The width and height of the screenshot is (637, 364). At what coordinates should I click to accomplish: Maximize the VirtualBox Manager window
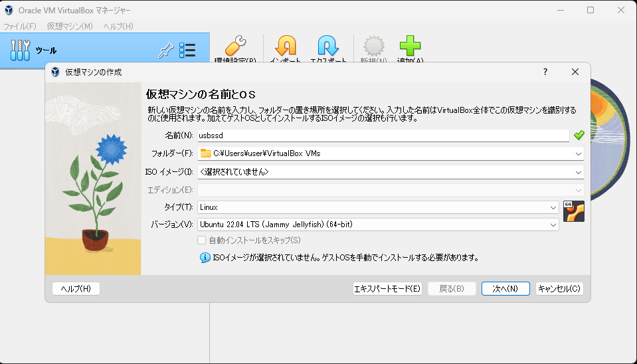click(x=591, y=10)
